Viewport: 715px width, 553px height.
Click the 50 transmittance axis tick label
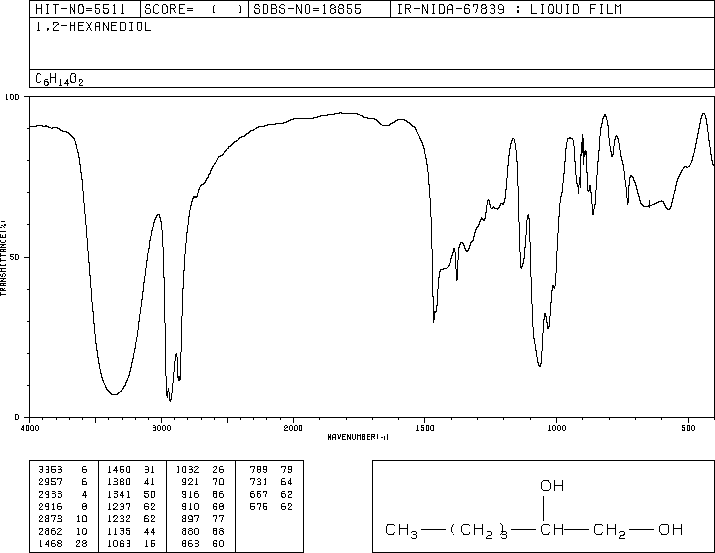(x=15, y=257)
